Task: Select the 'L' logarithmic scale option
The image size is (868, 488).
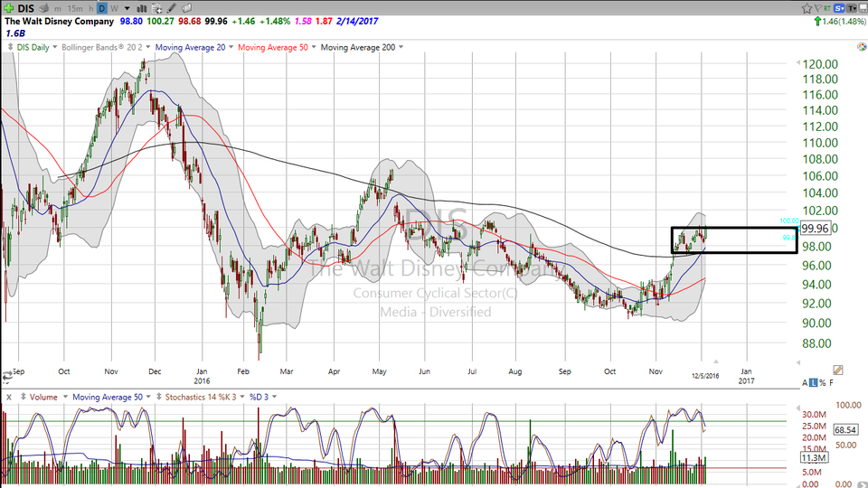Action: [x=813, y=383]
